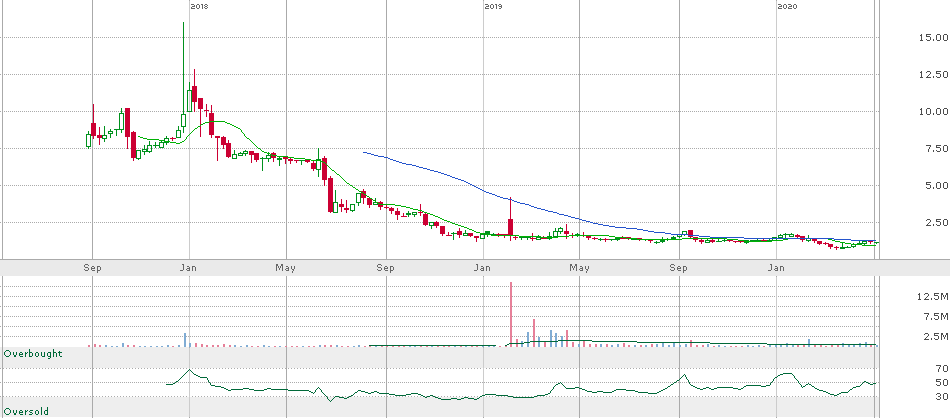The image size is (950, 418).
Task: Click the blue volume bar near January 2018
Action: click(185, 339)
